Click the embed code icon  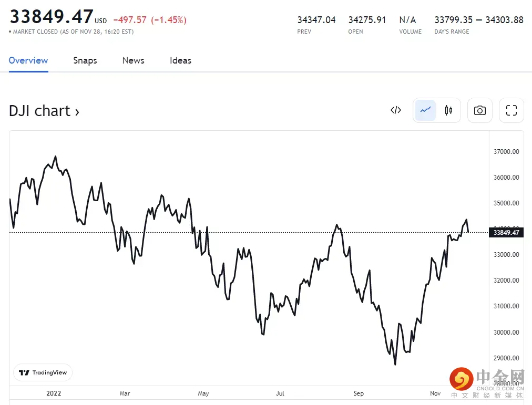click(396, 110)
